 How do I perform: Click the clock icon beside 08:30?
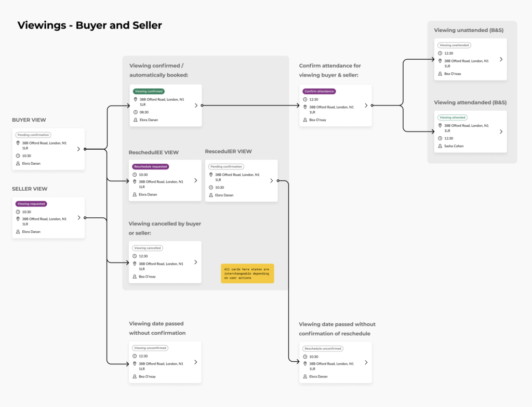[136, 112]
